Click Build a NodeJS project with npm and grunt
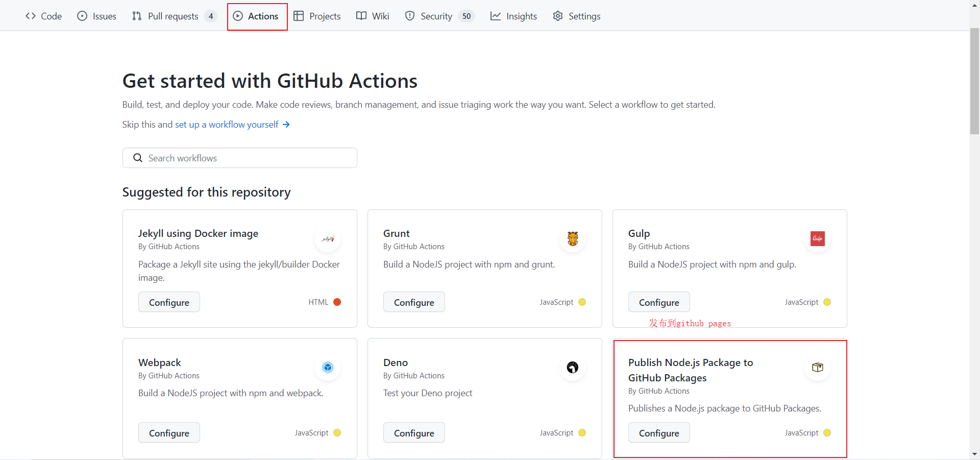 (469, 264)
